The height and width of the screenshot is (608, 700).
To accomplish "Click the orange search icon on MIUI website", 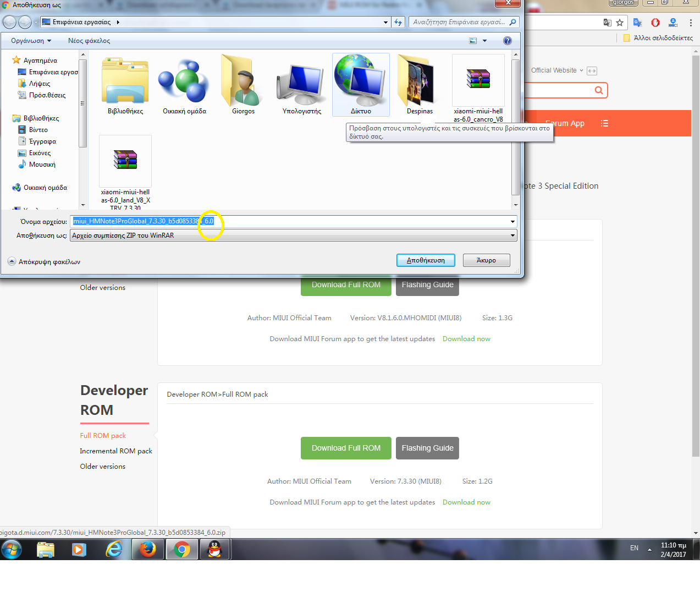I will [599, 90].
